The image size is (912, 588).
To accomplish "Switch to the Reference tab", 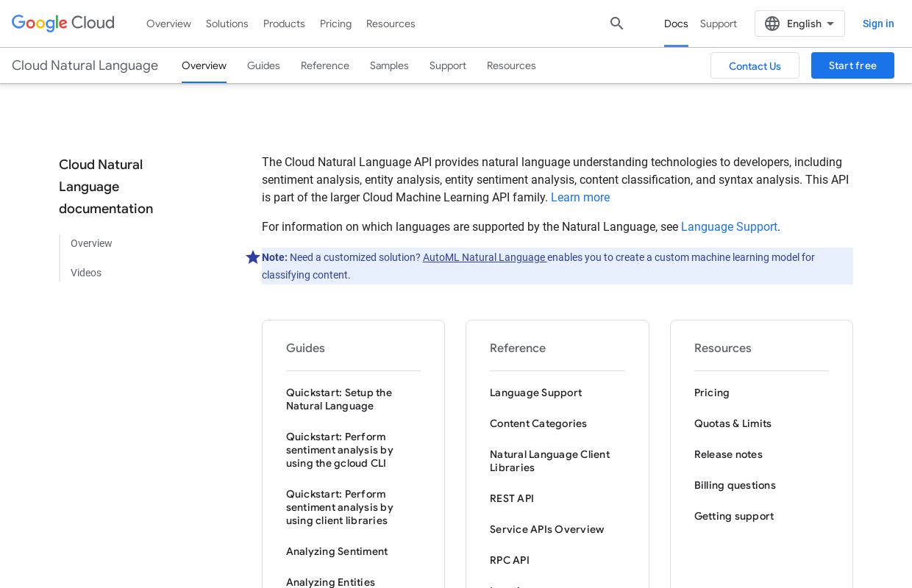I will click(325, 65).
